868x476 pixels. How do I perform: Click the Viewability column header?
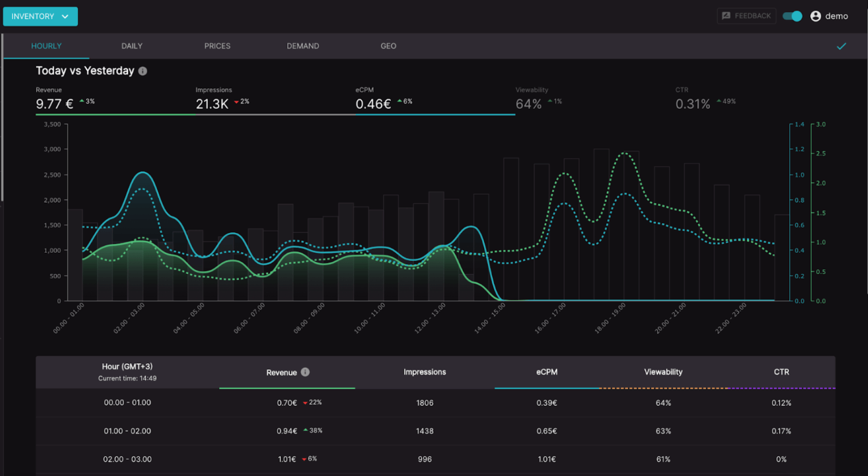(x=663, y=372)
